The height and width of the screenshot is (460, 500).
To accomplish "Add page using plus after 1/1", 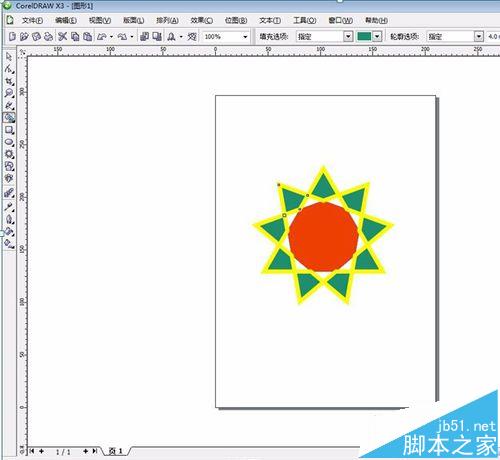I will tap(86, 451).
